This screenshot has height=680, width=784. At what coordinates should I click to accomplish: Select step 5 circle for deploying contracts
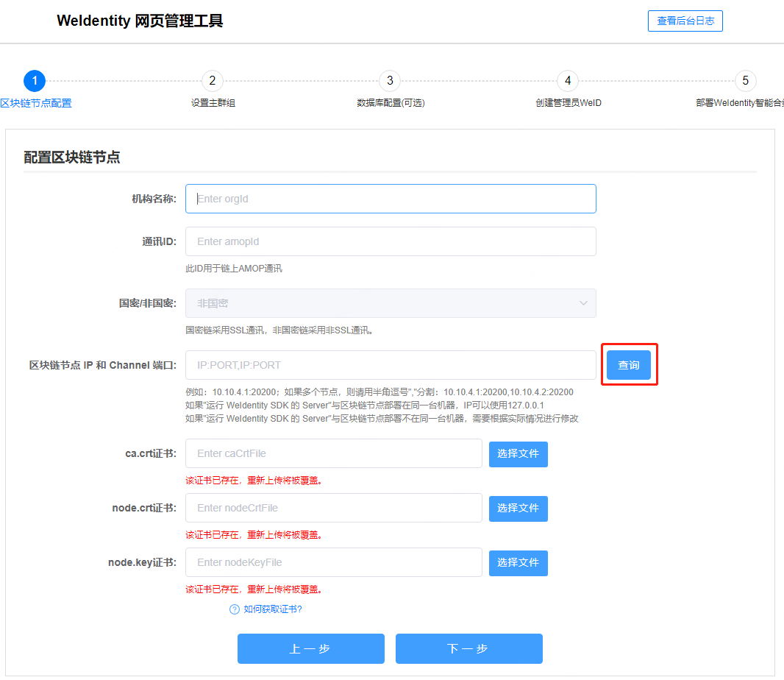(746, 80)
